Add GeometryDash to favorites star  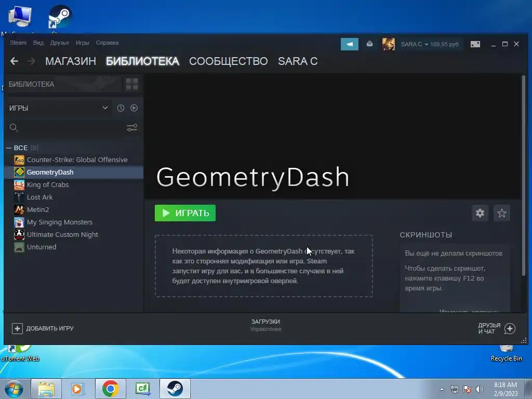[502, 213]
